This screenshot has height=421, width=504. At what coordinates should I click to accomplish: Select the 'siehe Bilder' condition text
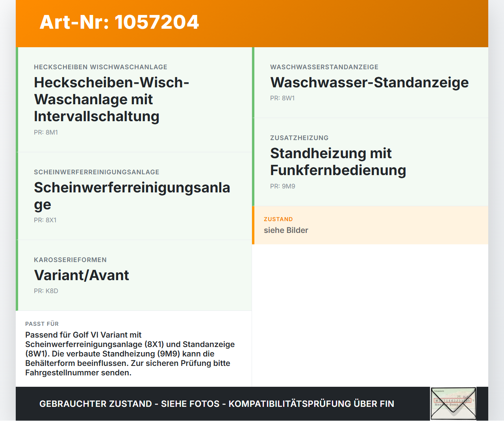[x=286, y=230]
